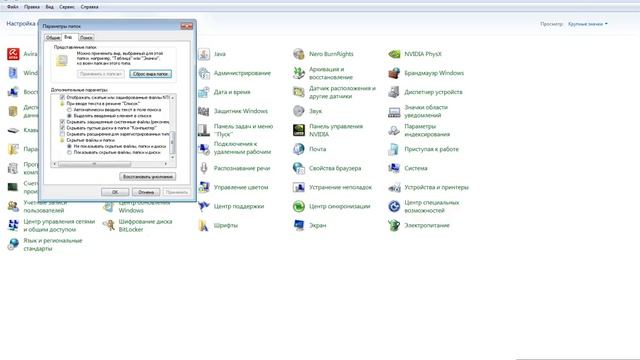The image size is (640, 360).
Task: Open the Шрифты folder item
Action: coord(218,225)
